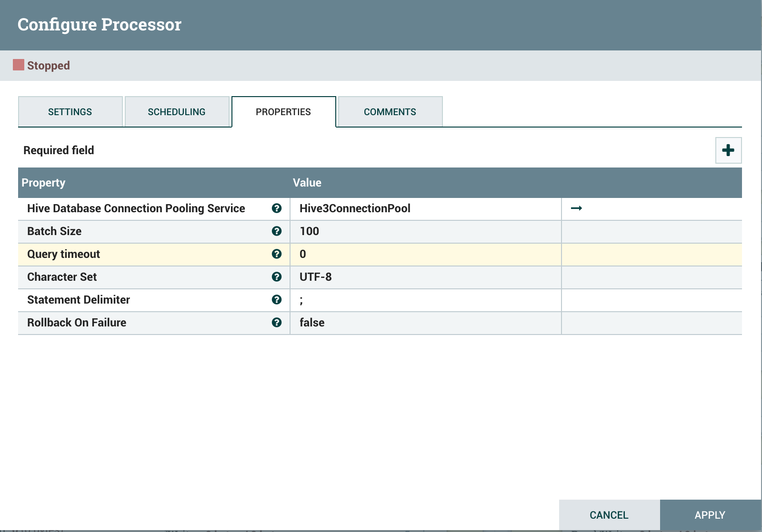View help tooltip for Batch Size property
This screenshot has width=762, height=532.
coord(276,231)
